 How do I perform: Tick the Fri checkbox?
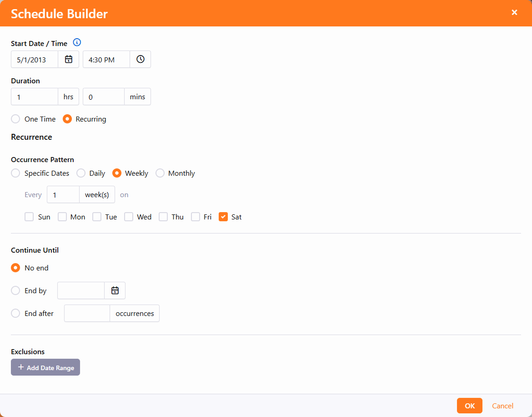[196, 217]
